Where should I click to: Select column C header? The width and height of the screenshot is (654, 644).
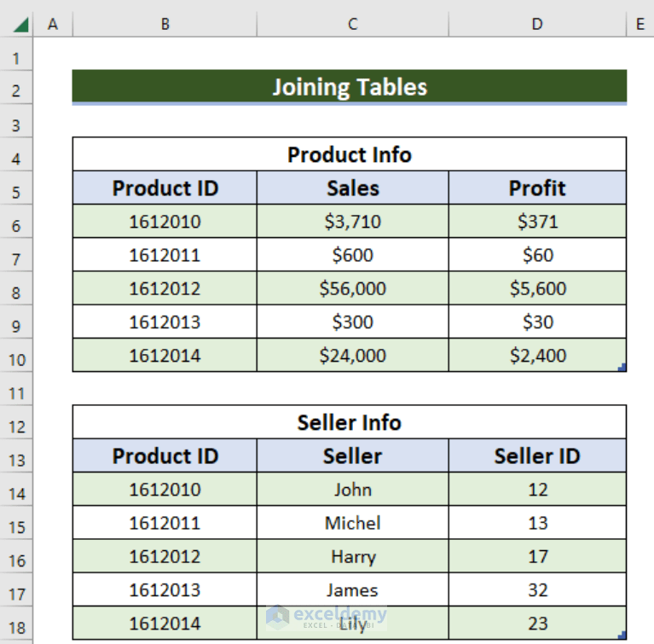352,25
